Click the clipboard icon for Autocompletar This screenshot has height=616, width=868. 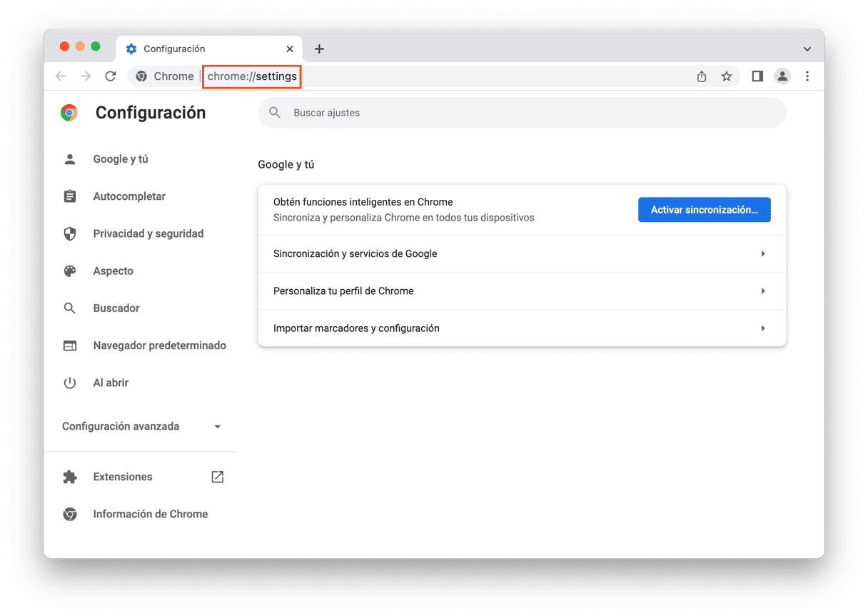tap(70, 196)
